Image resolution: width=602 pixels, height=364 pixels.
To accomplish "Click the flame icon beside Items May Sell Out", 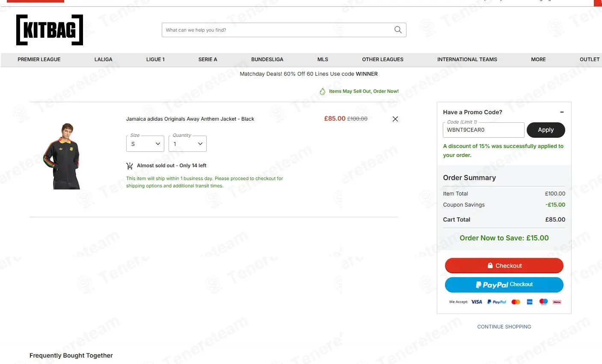I will coord(323,92).
